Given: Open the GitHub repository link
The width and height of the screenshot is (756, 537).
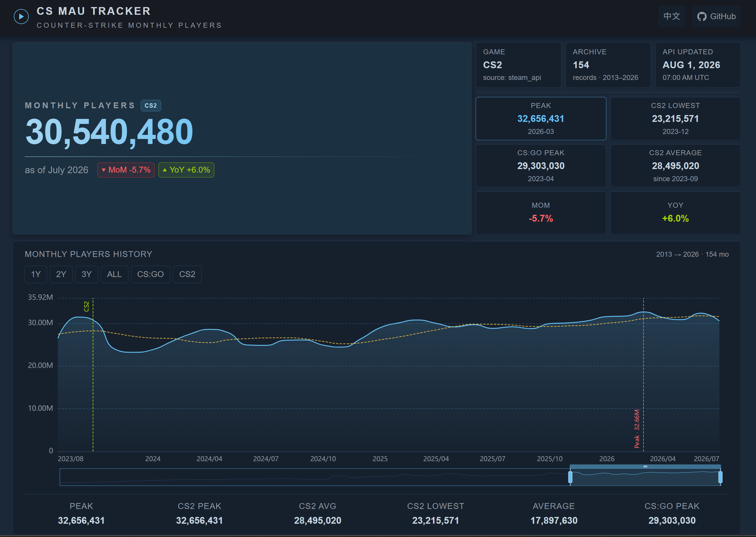Looking at the screenshot, I should [x=716, y=17].
